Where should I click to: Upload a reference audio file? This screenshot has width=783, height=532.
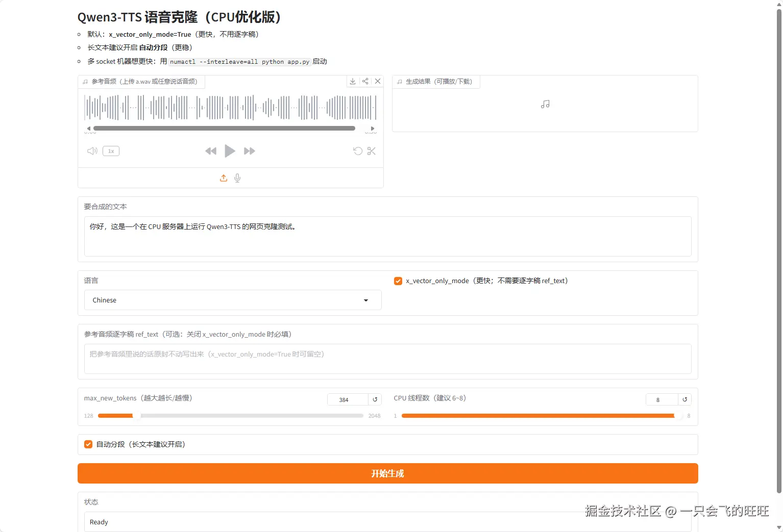point(224,178)
